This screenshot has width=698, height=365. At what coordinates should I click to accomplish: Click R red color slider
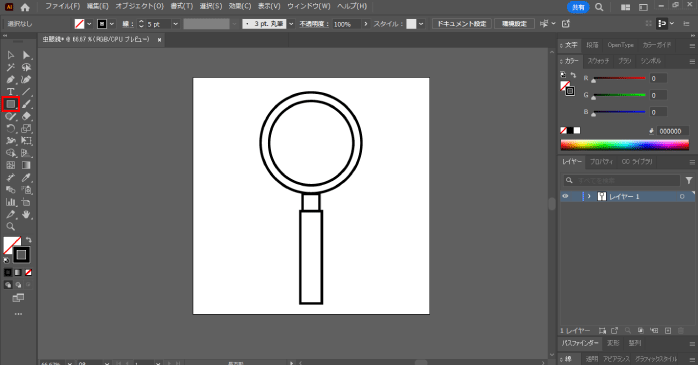click(619, 78)
